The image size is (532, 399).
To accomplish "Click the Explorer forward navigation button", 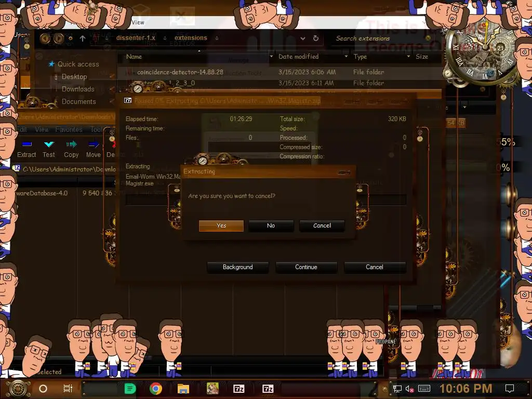I will pyautogui.click(x=59, y=38).
